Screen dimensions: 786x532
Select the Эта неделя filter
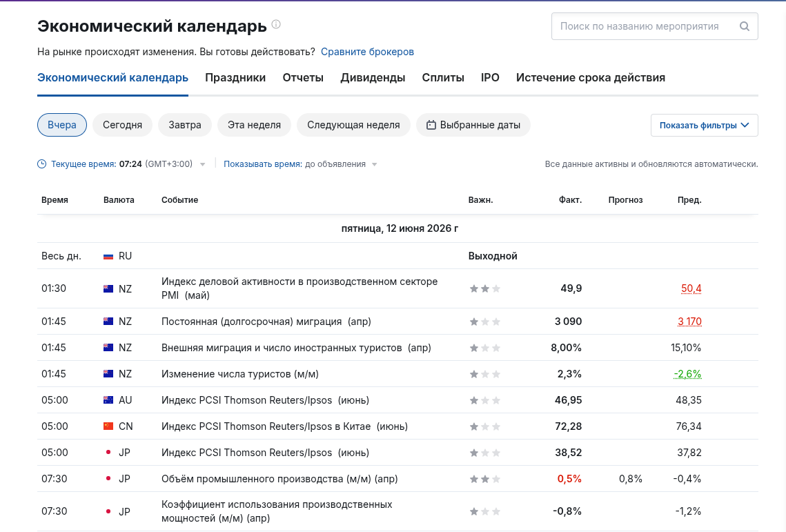[254, 125]
